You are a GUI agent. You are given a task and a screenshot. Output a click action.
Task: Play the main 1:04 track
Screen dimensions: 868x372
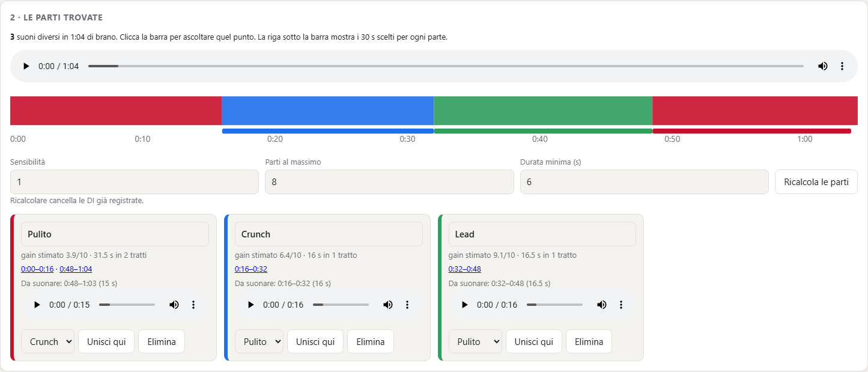(x=26, y=66)
